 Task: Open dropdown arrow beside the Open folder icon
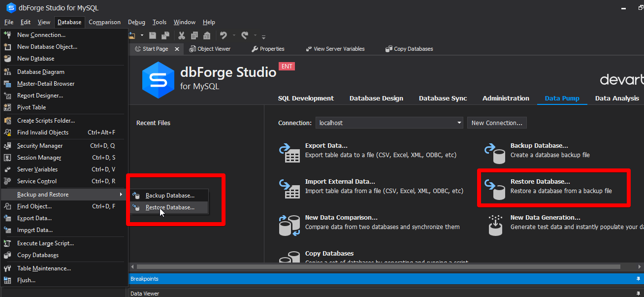click(142, 35)
